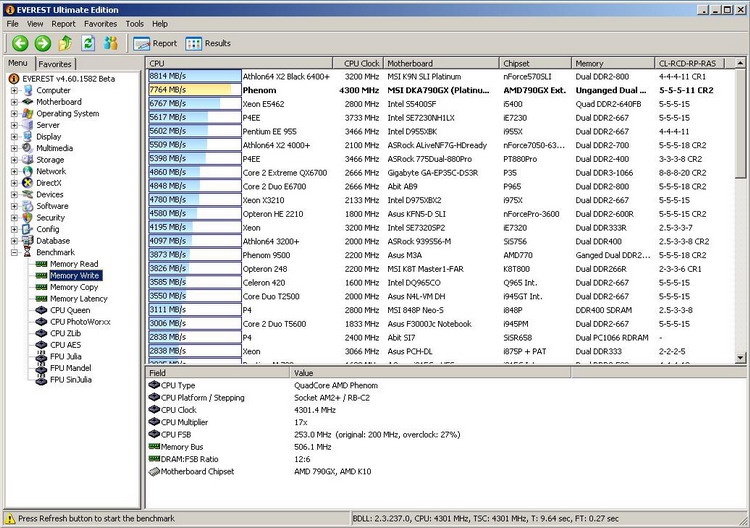Switch to the Menu tab
Screen dimensions: 750x528
click(x=18, y=63)
